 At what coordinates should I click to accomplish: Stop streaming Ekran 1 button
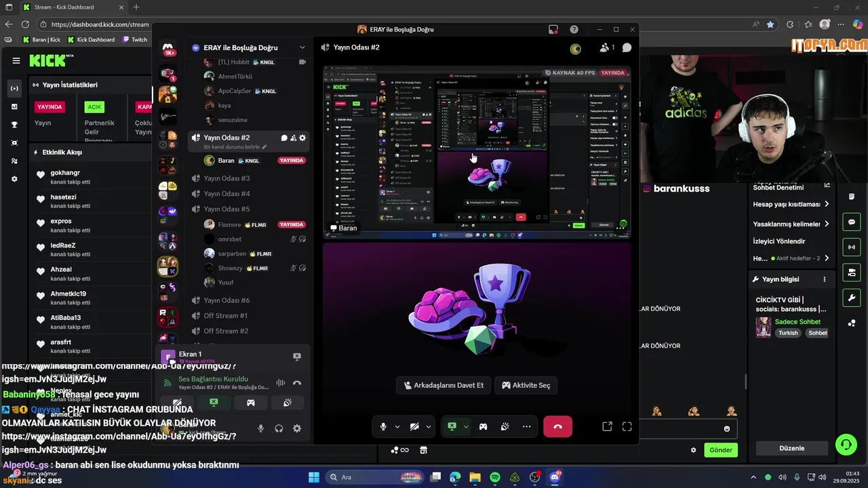pos(296,357)
